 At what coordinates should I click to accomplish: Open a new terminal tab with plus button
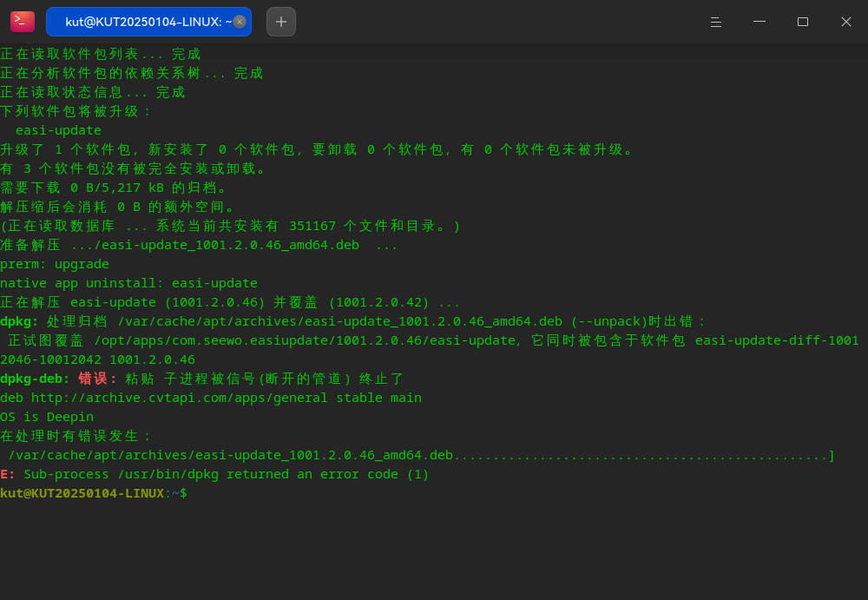point(281,22)
